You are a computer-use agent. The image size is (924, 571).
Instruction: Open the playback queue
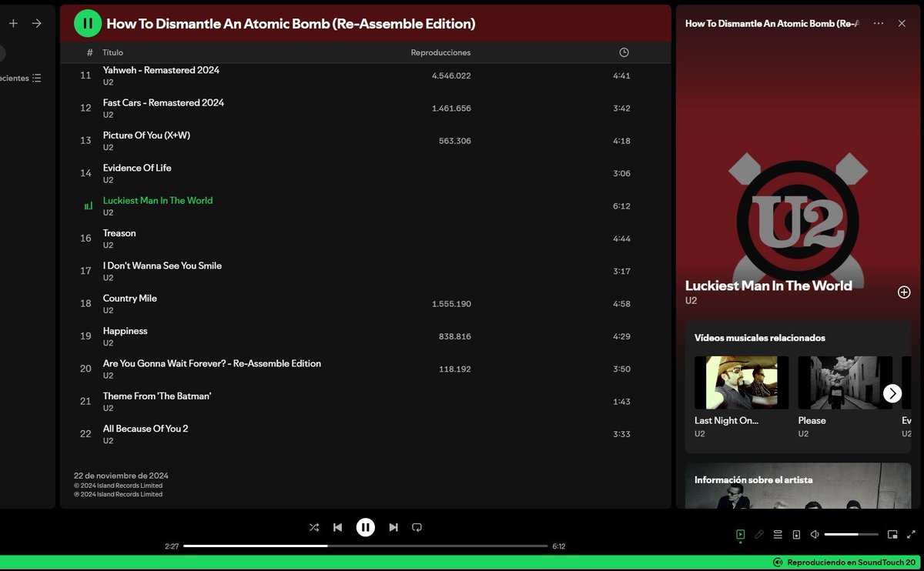coord(778,534)
